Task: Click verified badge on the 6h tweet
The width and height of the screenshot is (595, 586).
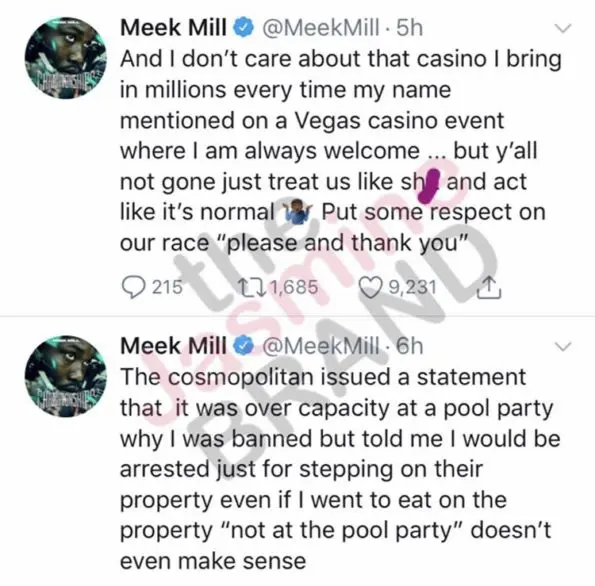Action: (242, 346)
